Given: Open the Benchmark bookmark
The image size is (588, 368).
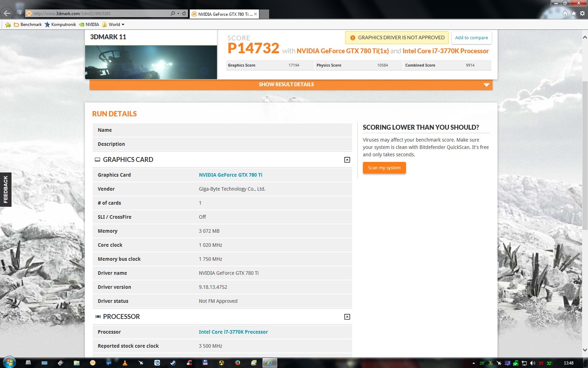Looking at the screenshot, I should tap(28, 25).
